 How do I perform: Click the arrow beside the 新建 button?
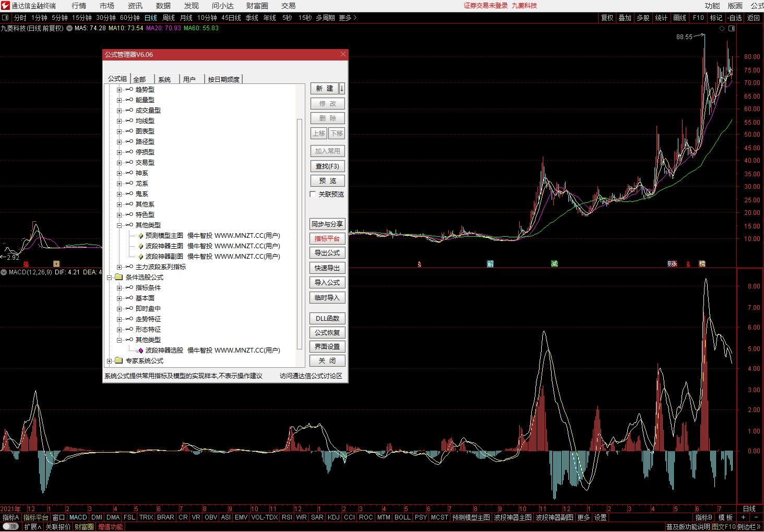click(x=342, y=89)
